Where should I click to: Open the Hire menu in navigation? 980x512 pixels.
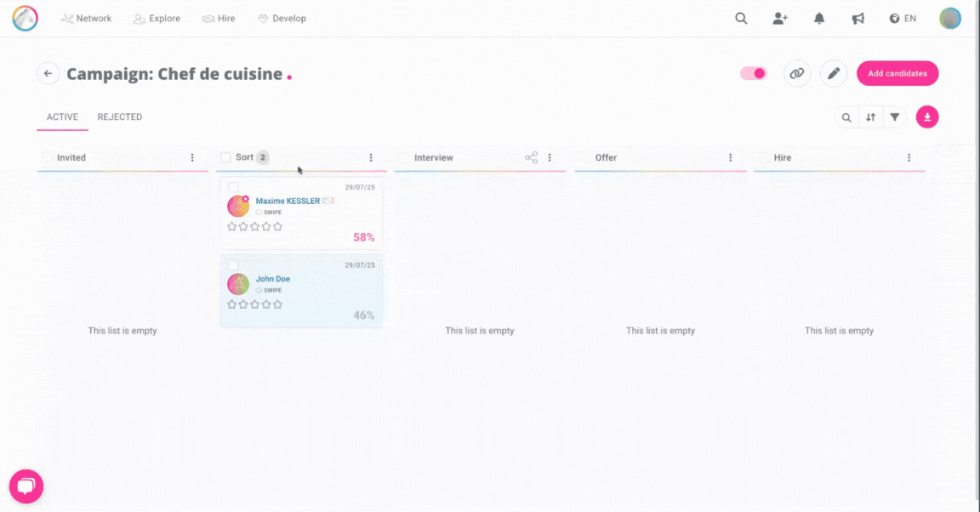click(x=219, y=19)
